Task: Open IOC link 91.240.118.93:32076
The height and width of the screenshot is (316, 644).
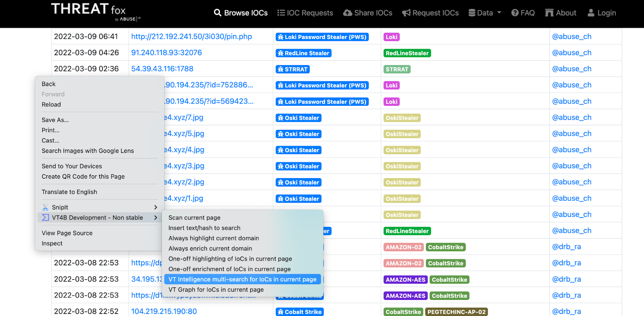Action: [167, 53]
